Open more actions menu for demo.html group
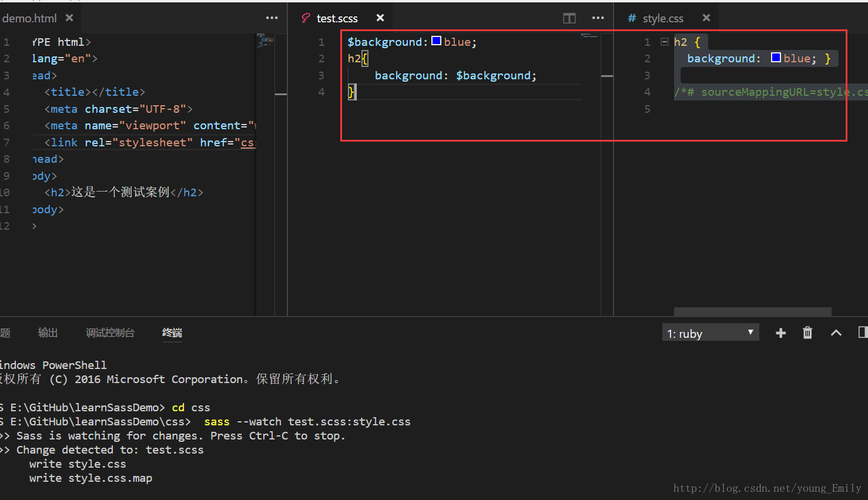The height and width of the screenshot is (500, 868). pos(272,18)
